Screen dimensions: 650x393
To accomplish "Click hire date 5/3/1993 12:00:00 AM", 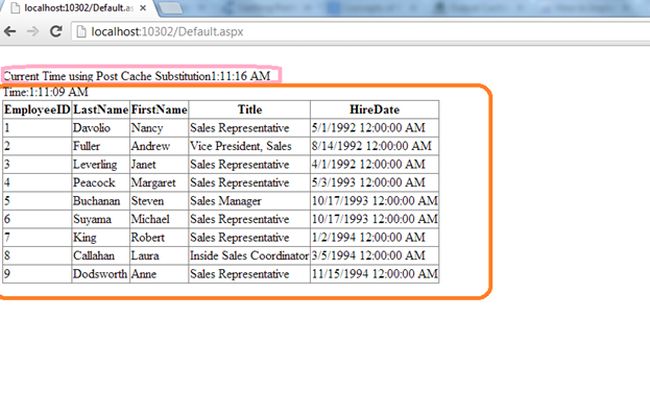I will click(x=375, y=182).
